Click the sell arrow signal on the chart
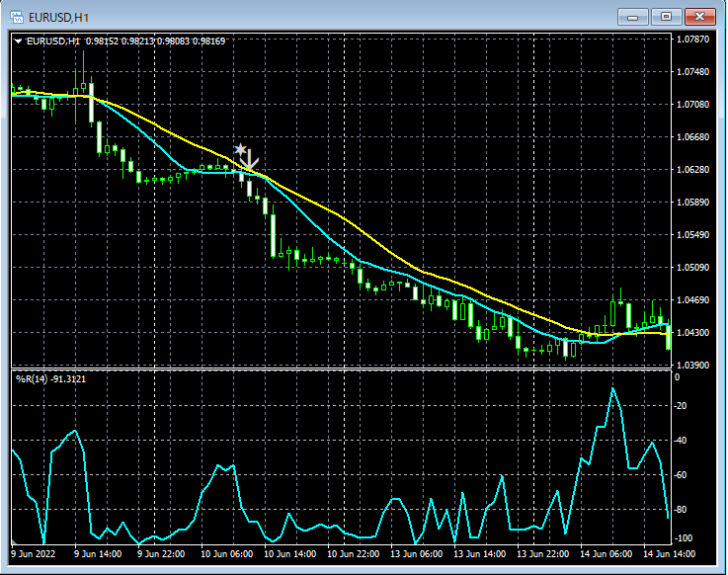 [x=249, y=159]
